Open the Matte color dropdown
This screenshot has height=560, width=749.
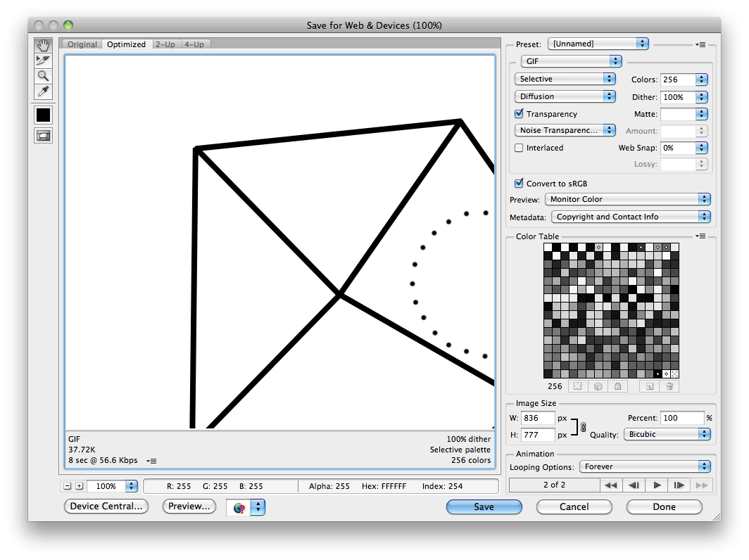click(701, 114)
